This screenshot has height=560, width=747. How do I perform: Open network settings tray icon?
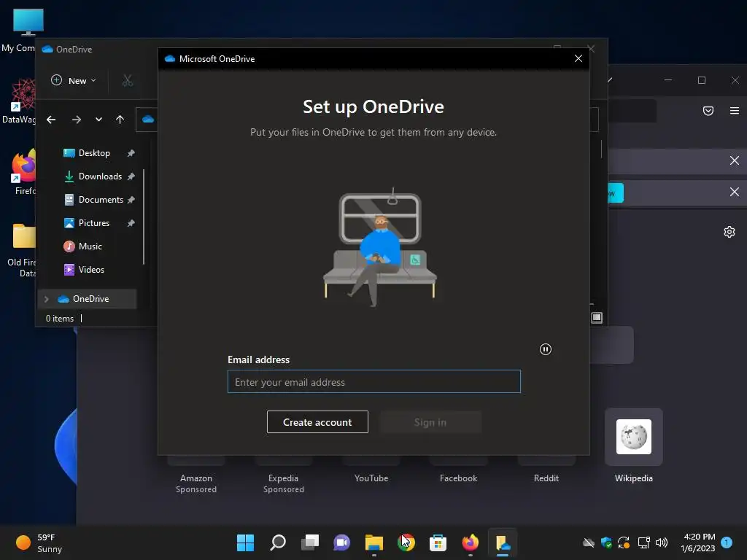click(x=643, y=542)
